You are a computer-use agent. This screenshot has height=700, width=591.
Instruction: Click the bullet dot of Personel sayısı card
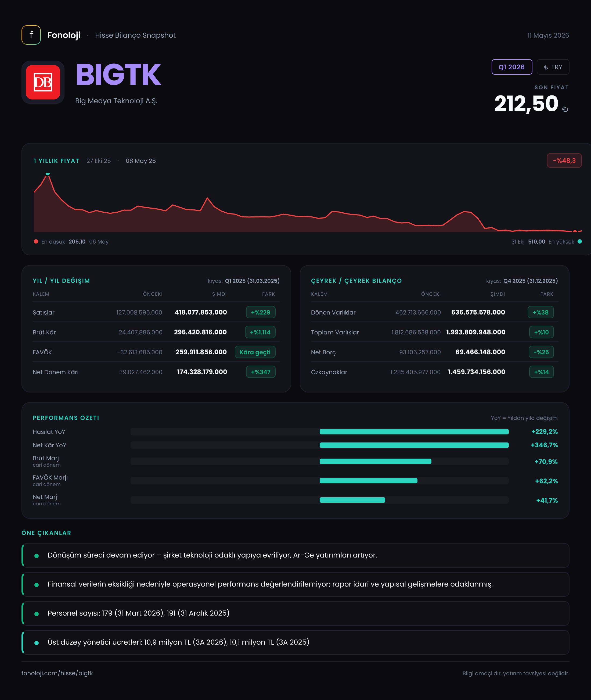click(x=37, y=614)
